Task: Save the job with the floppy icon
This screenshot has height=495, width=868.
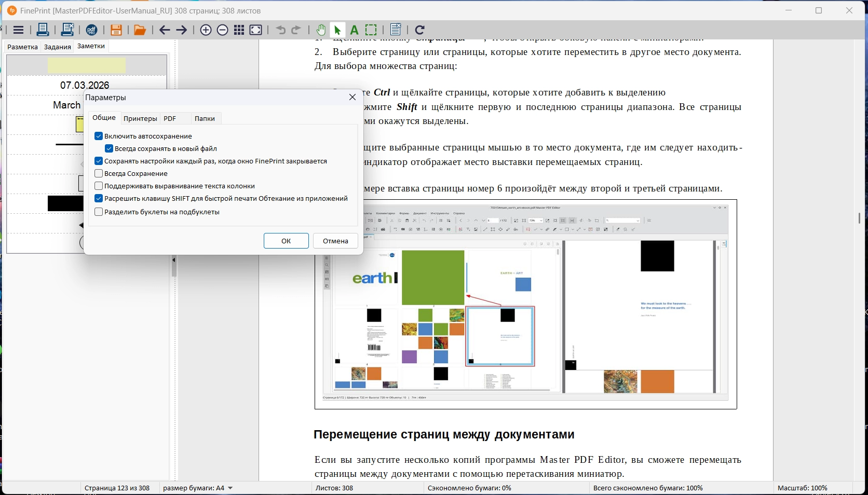Action: 116,30
